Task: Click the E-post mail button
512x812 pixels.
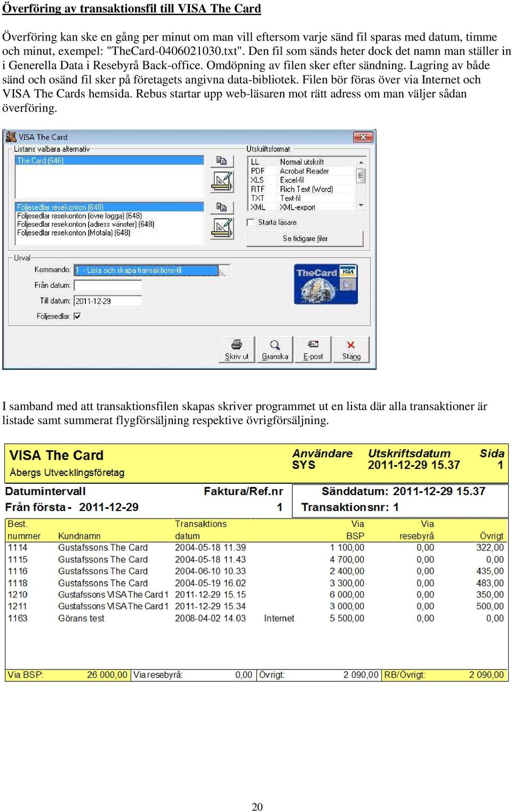Action: tap(313, 349)
